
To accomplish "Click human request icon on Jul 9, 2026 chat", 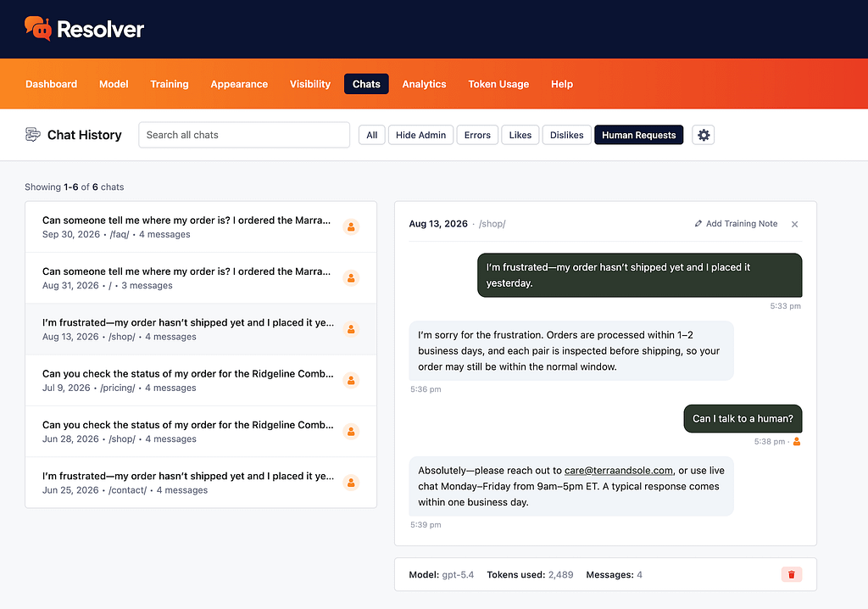I will tap(351, 380).
